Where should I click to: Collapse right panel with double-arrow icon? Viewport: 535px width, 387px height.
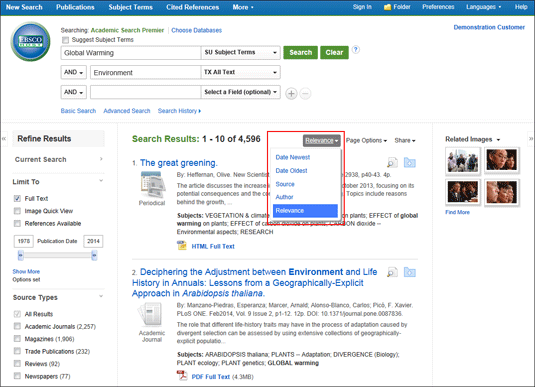click(x=531, y=139)
